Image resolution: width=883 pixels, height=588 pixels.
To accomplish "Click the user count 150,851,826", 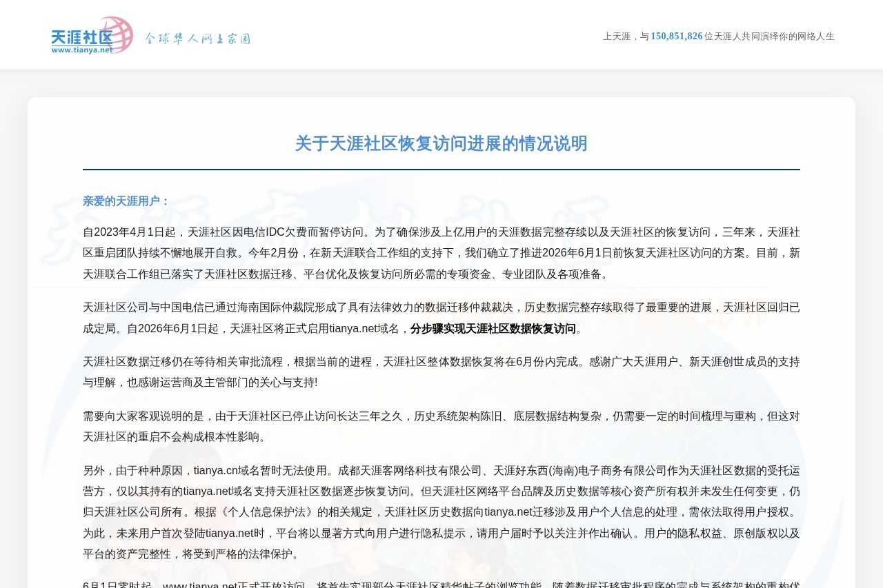I will (x=677, y=36).
